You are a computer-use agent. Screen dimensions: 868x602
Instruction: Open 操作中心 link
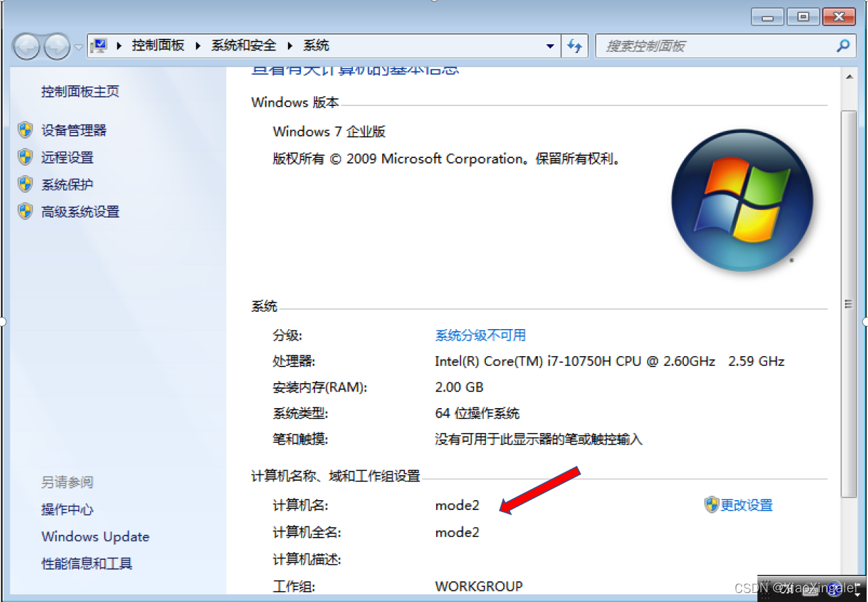coord(67,510)
